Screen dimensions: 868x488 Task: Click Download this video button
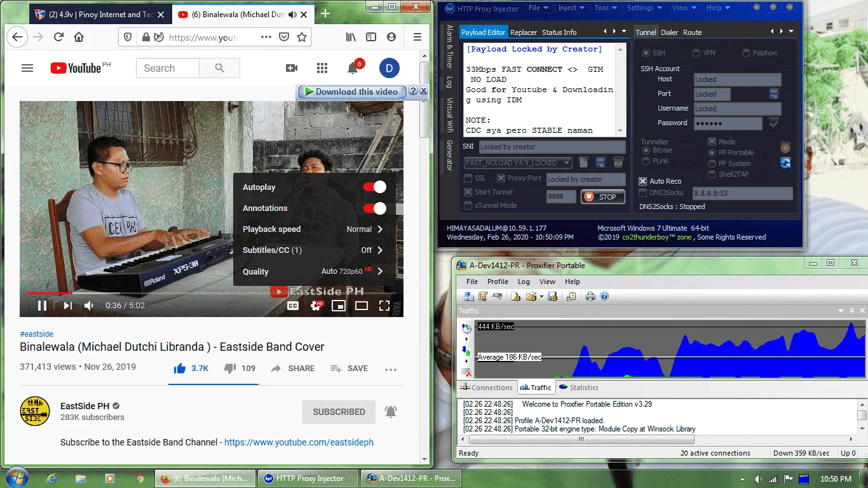351,91
